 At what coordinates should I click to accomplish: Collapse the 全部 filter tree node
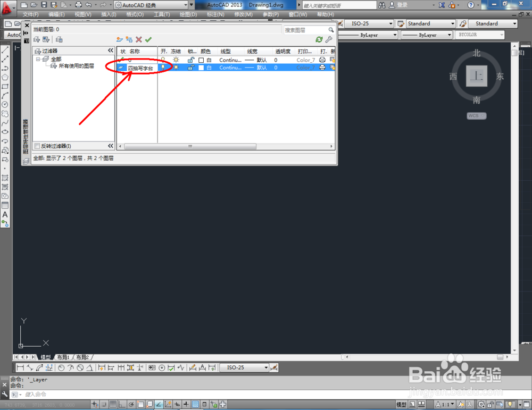click(38, 59)
